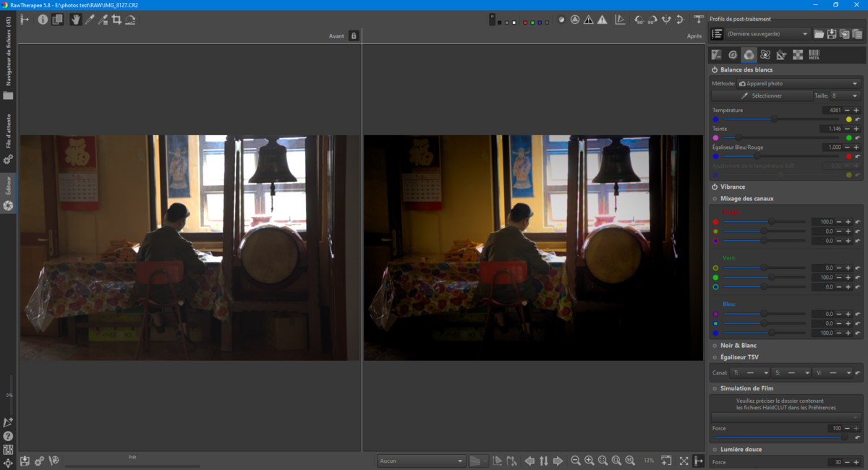This screenshot has width=868, height=470.
Task: Switch to the META tab
Action: (814, 54)
